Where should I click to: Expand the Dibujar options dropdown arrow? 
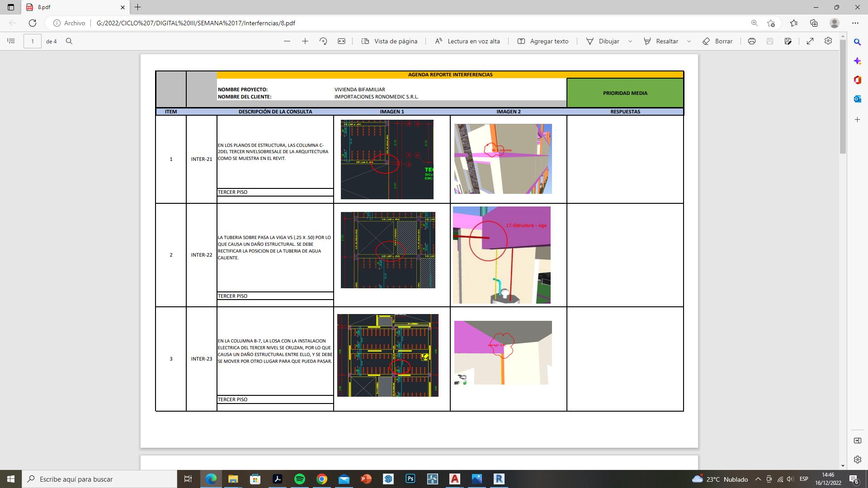pyautogui.click(x=630, y=41)
